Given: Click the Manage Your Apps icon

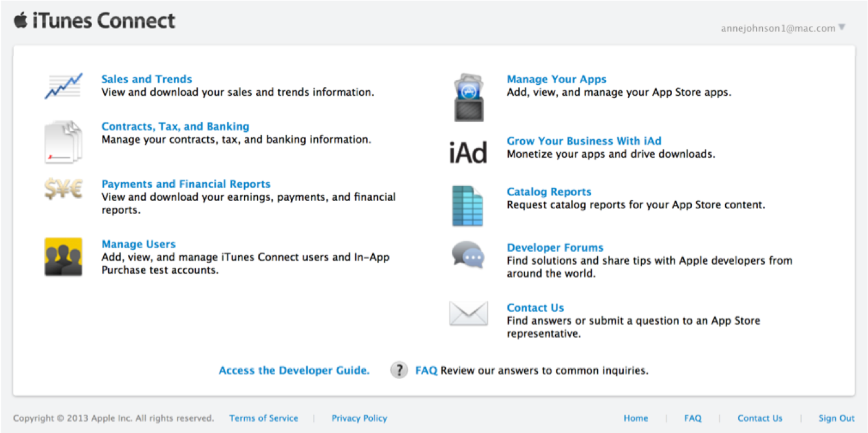Looking at the screenshot, I should click(x=469, y=97).
